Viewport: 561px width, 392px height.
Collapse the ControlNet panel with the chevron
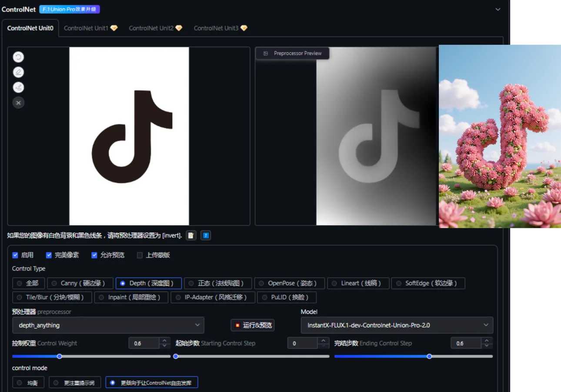pos(498,9)
